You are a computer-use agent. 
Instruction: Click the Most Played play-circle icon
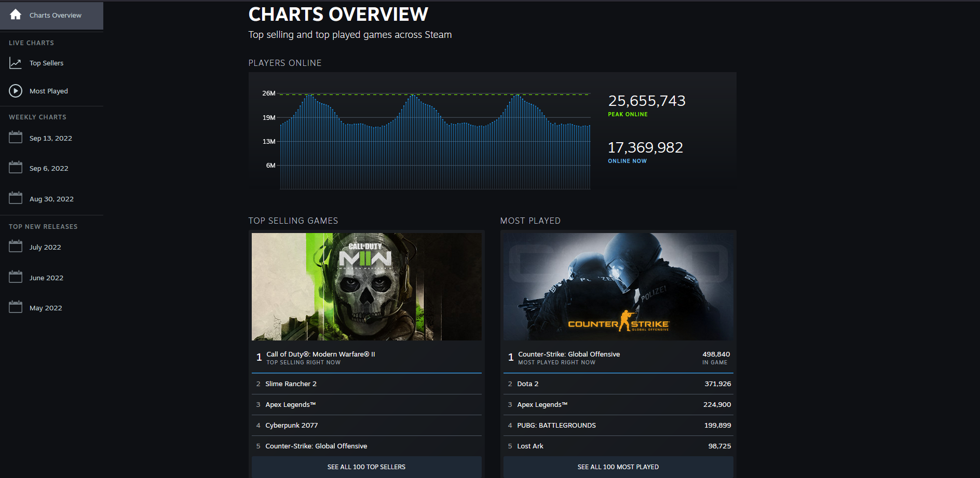(x=16, y=91)
